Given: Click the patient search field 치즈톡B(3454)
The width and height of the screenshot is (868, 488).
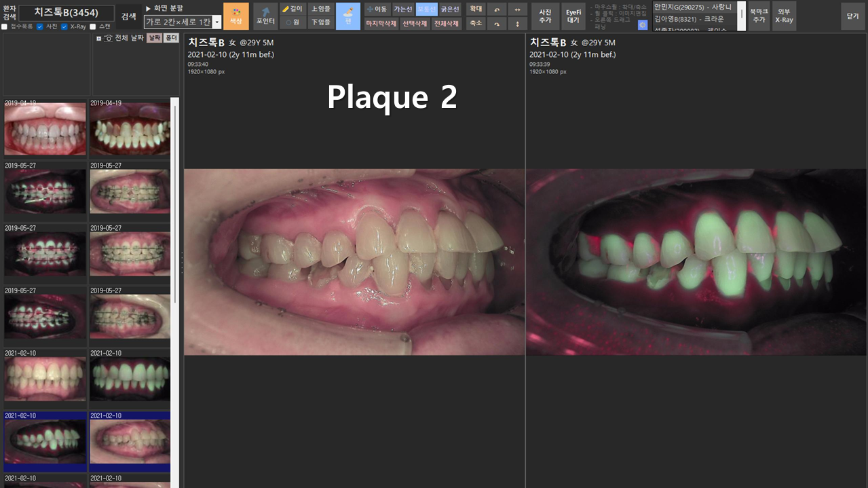Looking at the screenshot, I should click(67, 12).
